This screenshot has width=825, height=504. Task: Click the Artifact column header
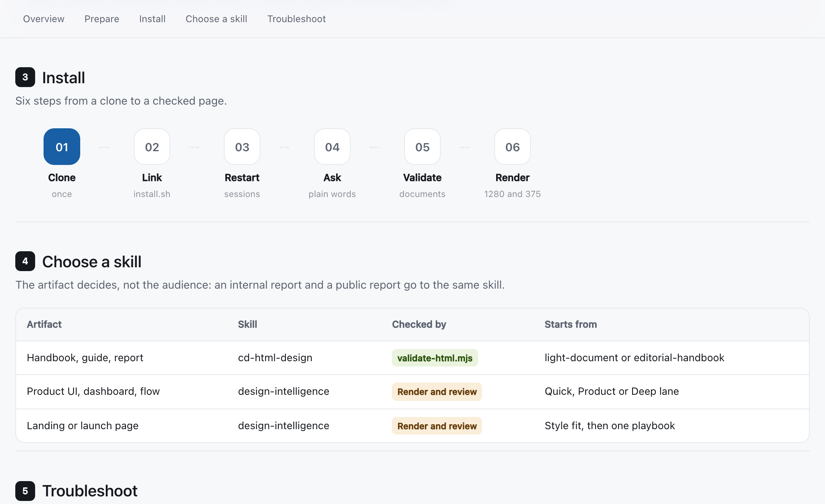44,324
